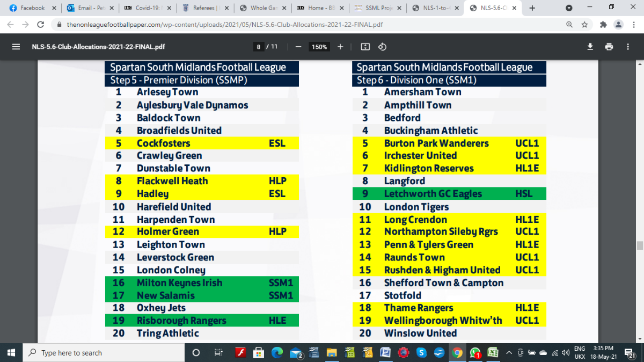Go back to previous page
644x362 pixels.
tap(10, 25)
